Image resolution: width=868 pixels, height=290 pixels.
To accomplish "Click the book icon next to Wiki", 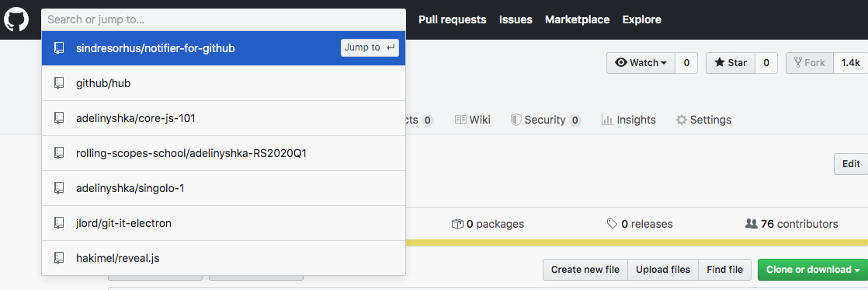I will click(460, 120).
